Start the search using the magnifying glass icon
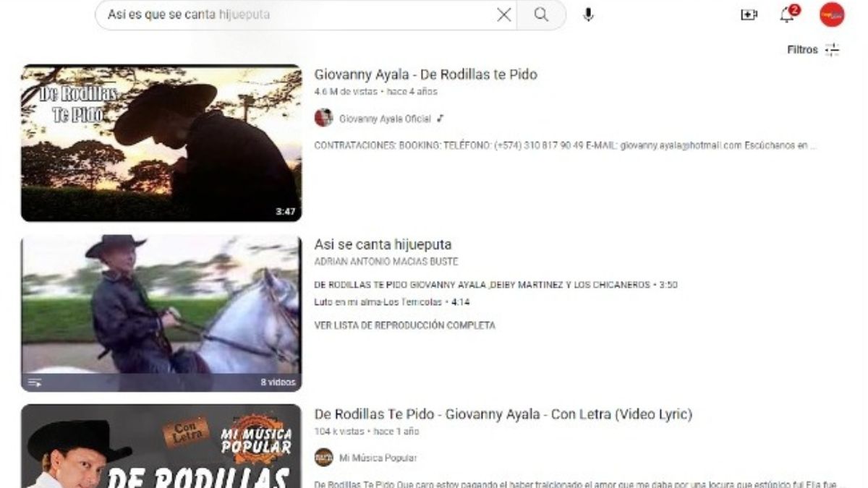868x488 pixels. point(540,13)
